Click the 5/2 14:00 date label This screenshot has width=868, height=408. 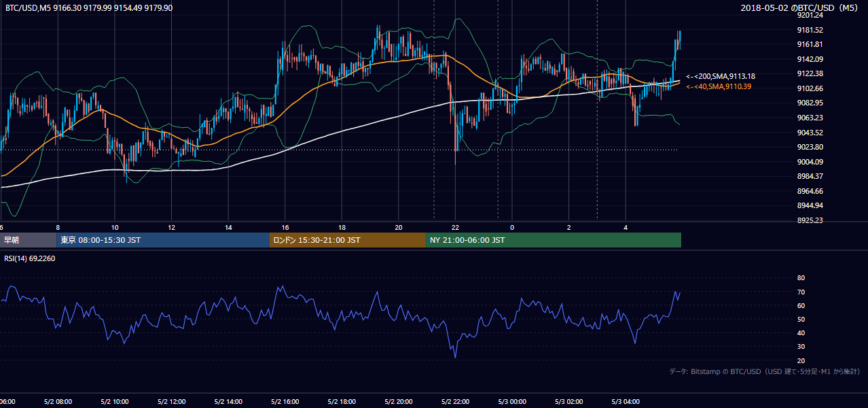(228, 402)
